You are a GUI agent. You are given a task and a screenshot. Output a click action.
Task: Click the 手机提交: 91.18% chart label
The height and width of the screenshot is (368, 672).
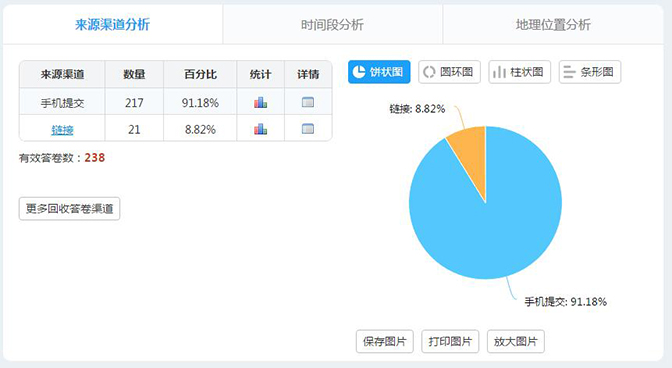[566, 302]
